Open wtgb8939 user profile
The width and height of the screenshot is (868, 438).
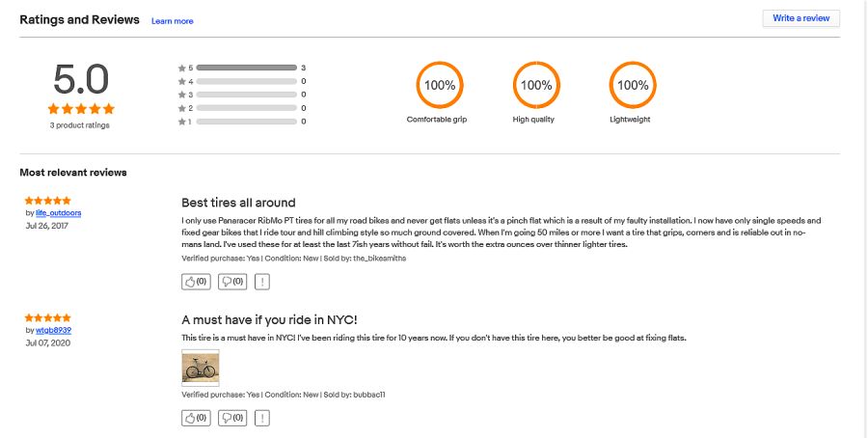(54, 330)
